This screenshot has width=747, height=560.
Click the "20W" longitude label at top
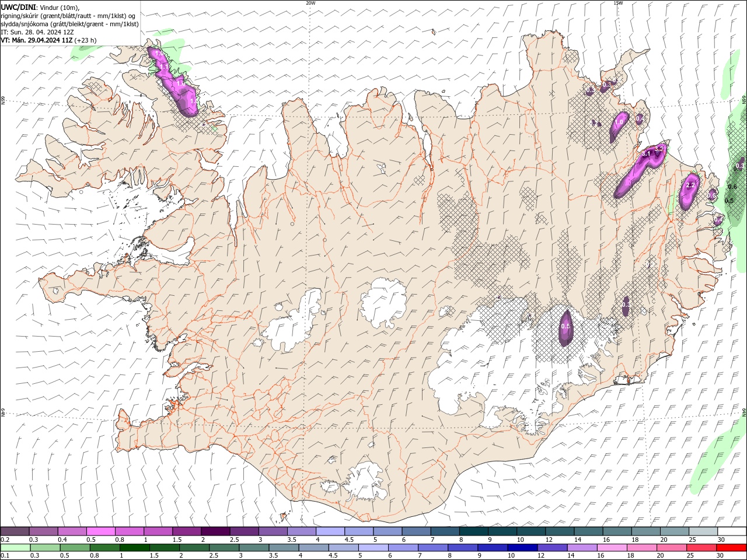pos(310,3)
